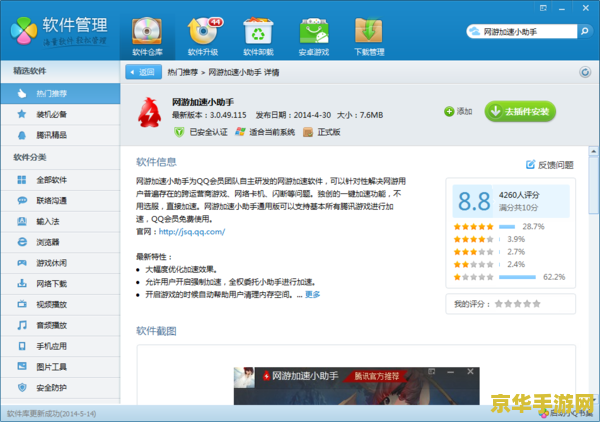Click the 4260人评分 text

519,195
